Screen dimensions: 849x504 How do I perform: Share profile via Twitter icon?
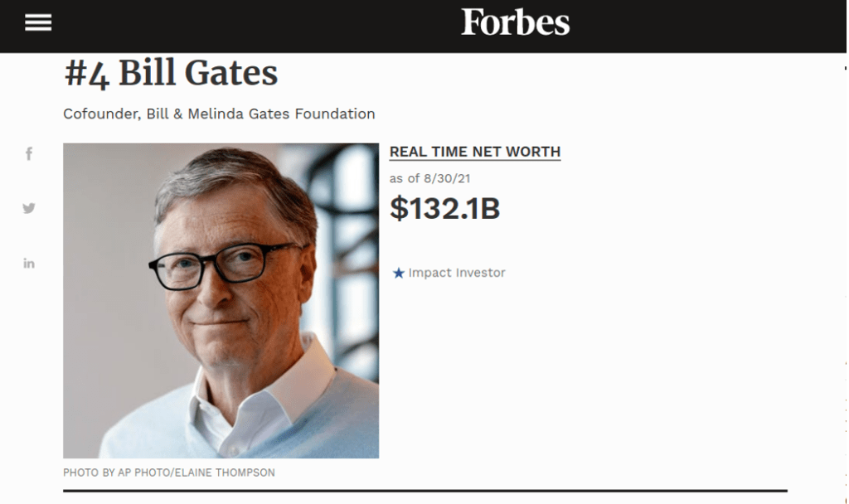[x=29, y=208]
